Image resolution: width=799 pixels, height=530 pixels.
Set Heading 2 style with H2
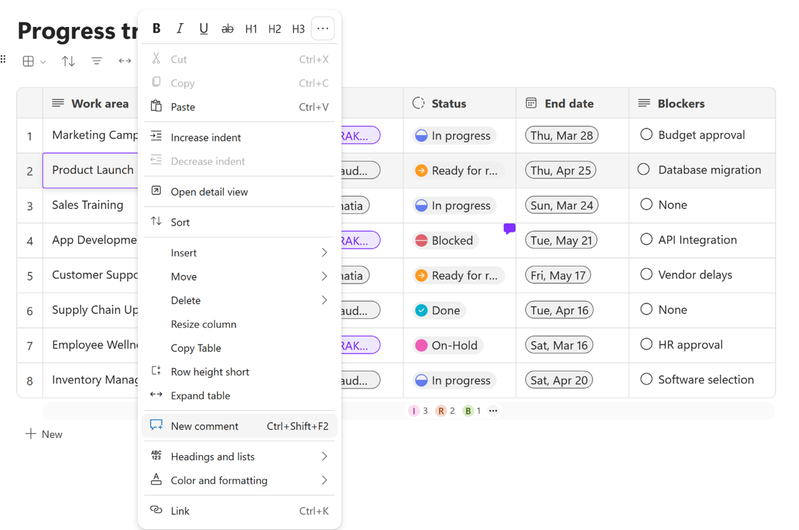275,29
